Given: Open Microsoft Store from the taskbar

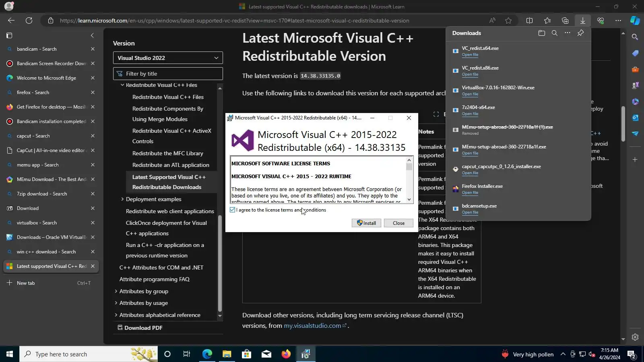Looking at the screenshot, I should click(x=246, y=354).
